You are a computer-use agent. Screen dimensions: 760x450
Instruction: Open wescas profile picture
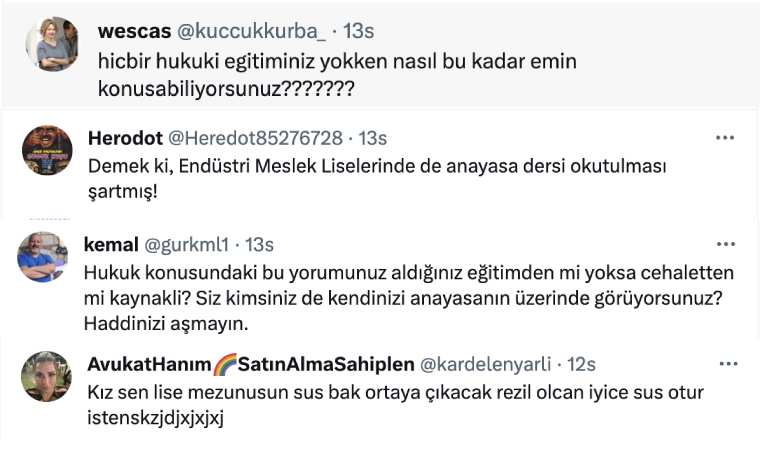pyautogui.click(x=50, y=44)
